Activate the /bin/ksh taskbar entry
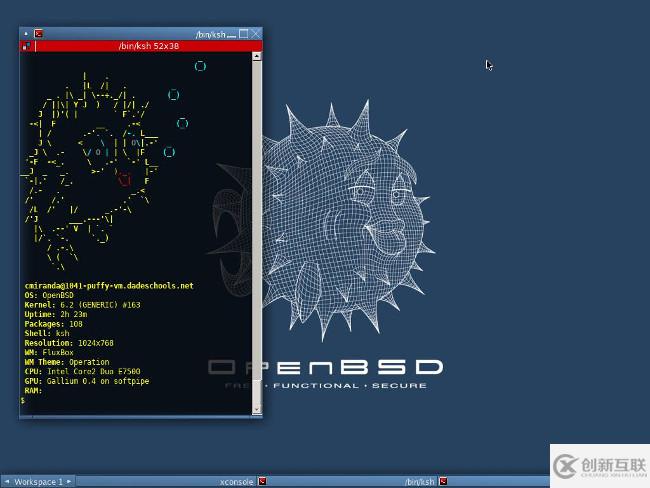 (x=419, y=482)
